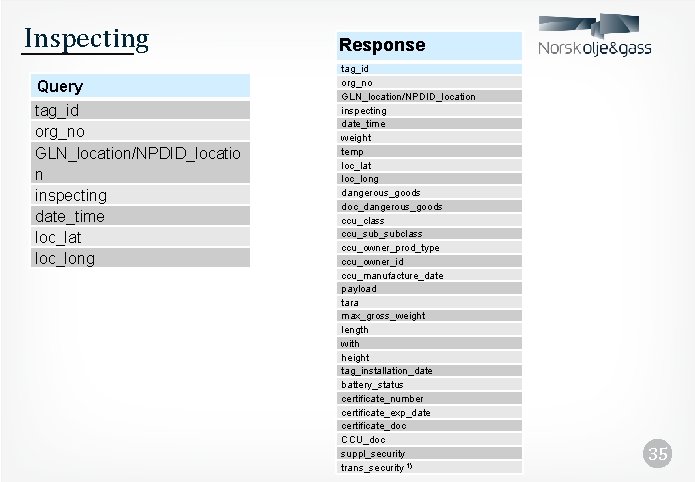This screenshot has height=482, width=695.
Task: Click the 'trans_security' row
Action: click(x=429, y=467)
